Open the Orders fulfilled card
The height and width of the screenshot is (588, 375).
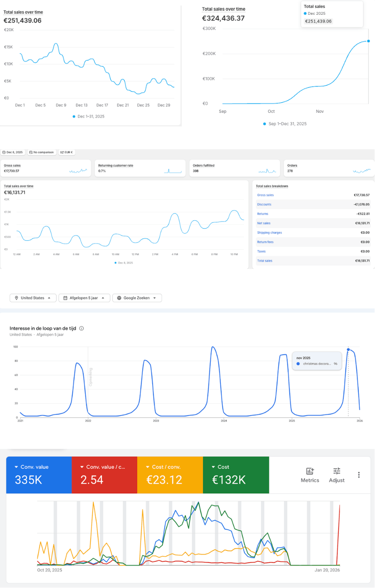point(235,168)
